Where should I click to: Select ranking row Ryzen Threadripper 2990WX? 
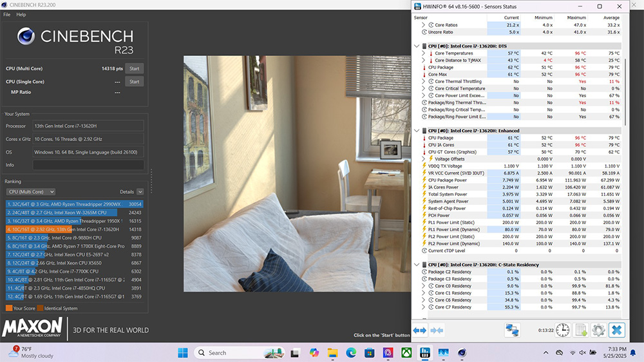pyautogui.click(x=74, y=204)
